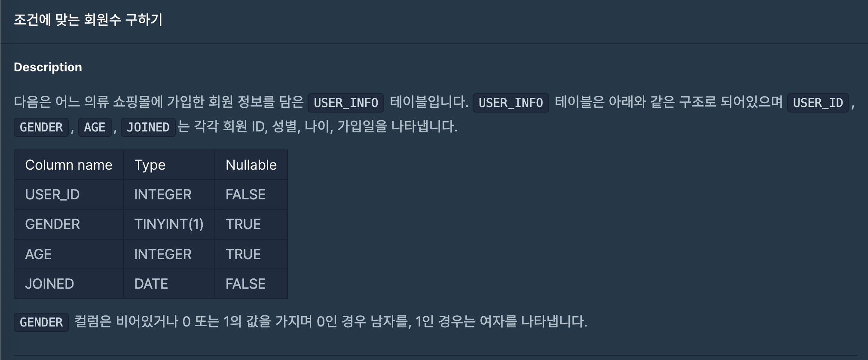Click GENDER code tag before "컬럼은 비어있거나"
The height and width of the screenshot is (360, 868).
[x=41, y=322]
